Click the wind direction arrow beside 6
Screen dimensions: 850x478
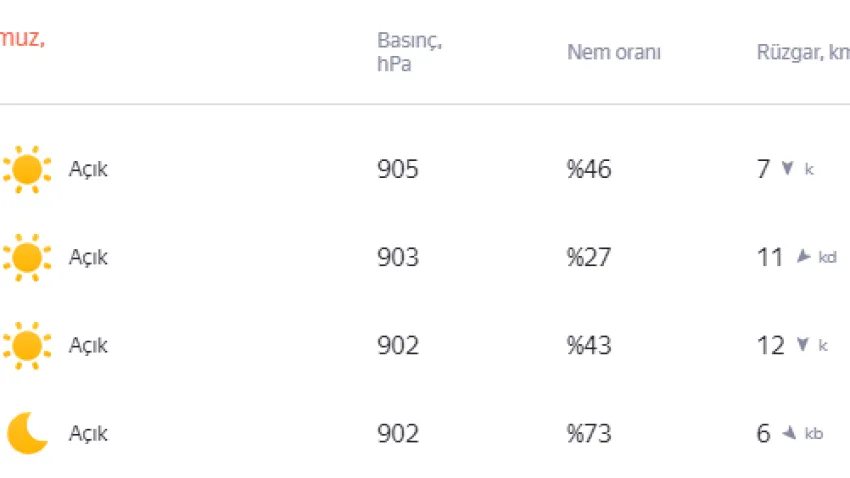click(789, 433)
